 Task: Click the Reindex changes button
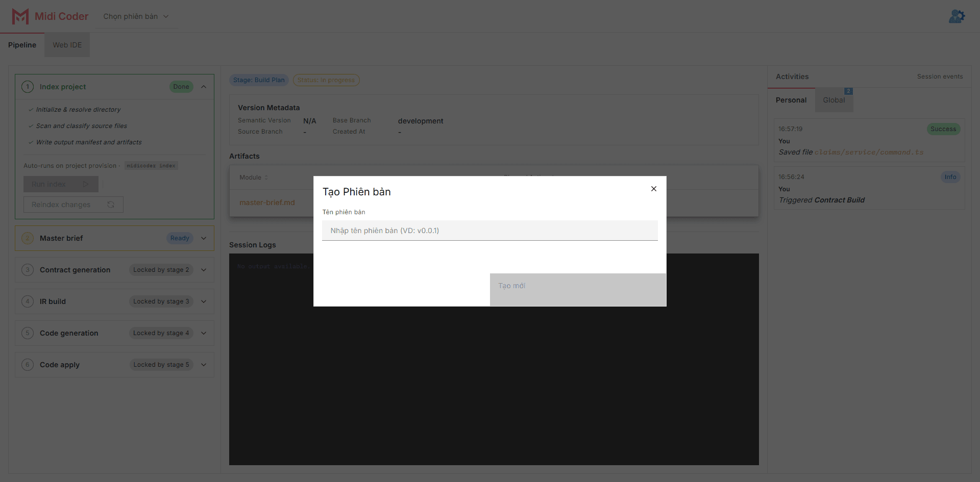point(73,205)
